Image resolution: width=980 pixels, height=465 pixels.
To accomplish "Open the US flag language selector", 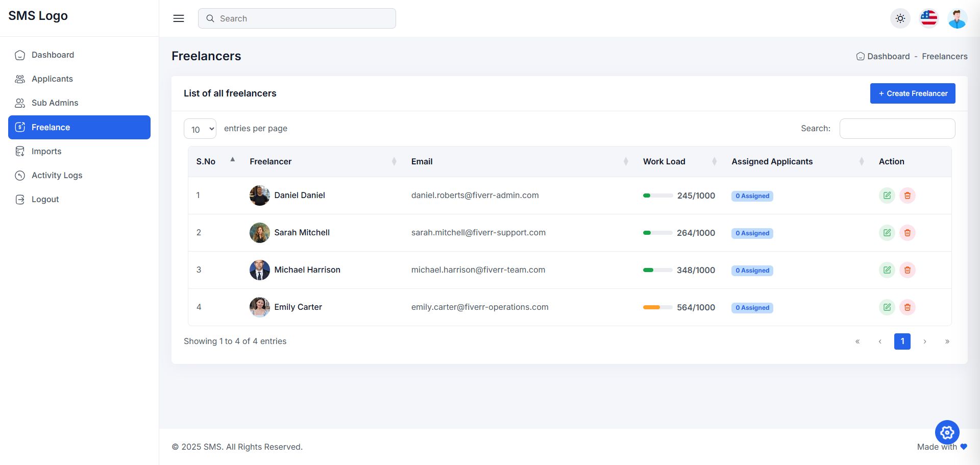I will point(929,18).
